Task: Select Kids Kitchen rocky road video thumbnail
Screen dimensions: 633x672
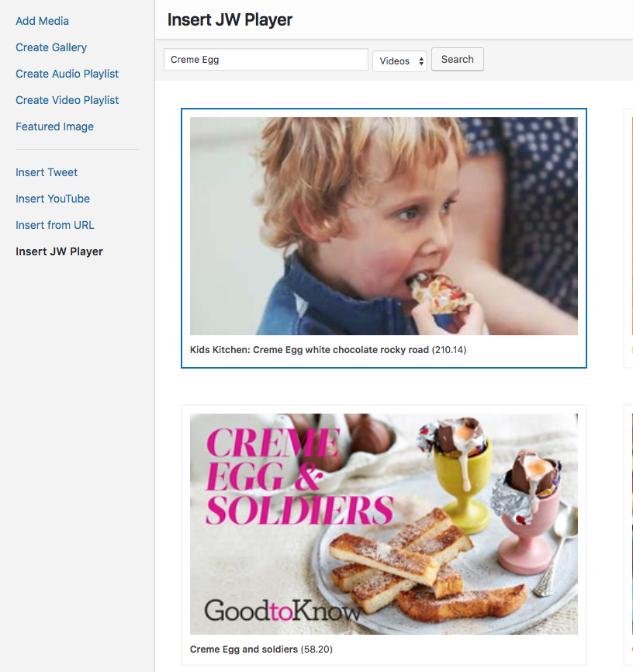Action: click(383, 226)
